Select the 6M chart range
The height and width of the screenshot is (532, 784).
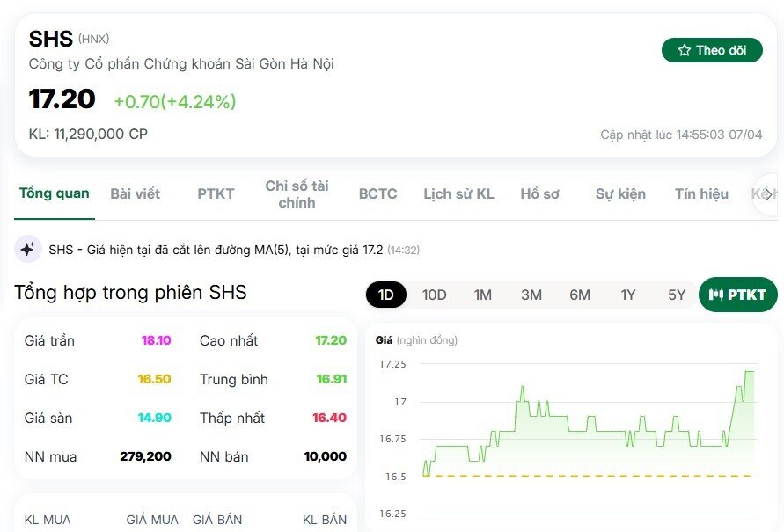(x=580, y=295)
